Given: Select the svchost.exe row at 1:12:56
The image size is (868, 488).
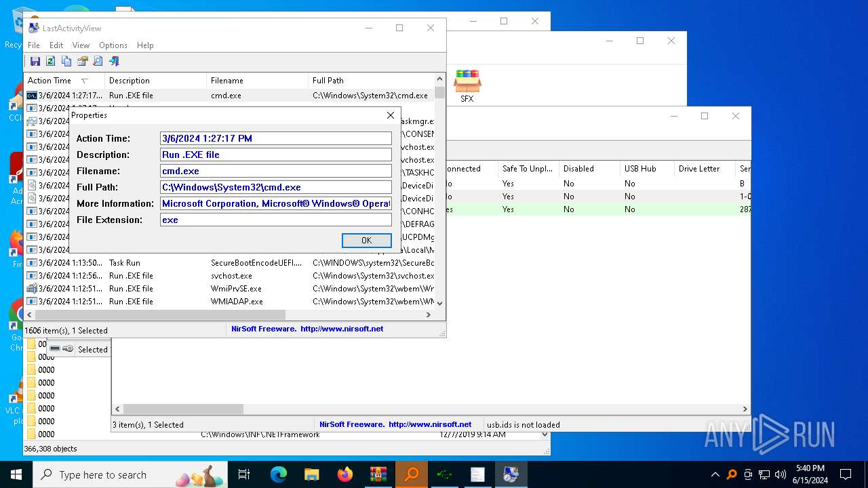Looking at the screenshot, I should pyautogui.click(x=229, y=276).
